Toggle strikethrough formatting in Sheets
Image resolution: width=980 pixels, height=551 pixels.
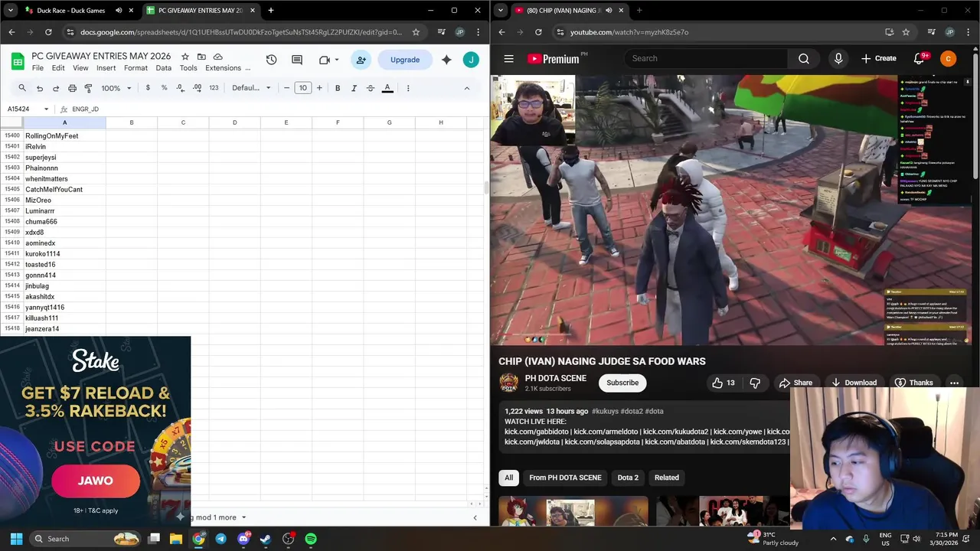pyautogui.click(x=371, y=88)
